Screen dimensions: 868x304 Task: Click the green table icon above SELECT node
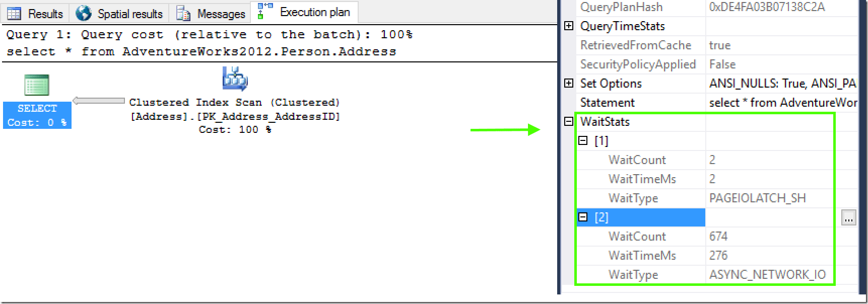pyautogui.click(x=36, y=86)
